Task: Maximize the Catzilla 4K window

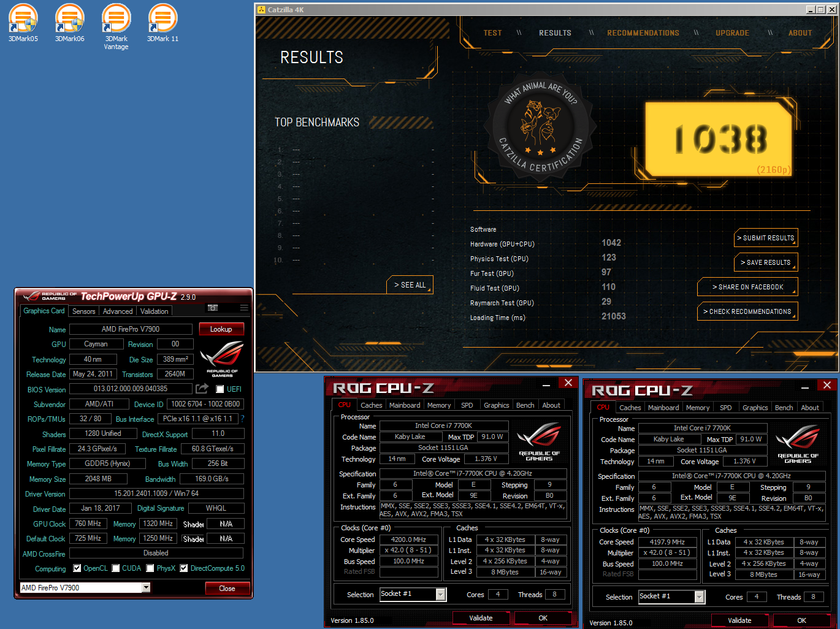Action: tap(820, 10)
